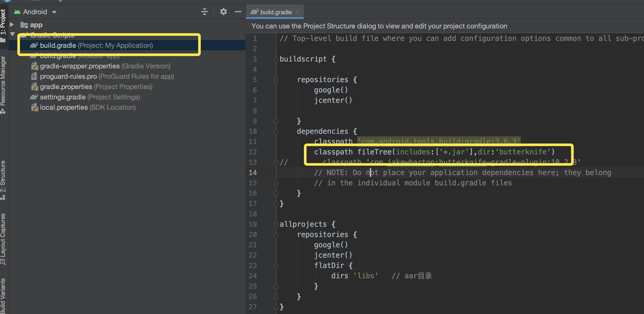Fold the dependencies block at line 10
Screen dimensions: 644x314
[x=276, y=132]
